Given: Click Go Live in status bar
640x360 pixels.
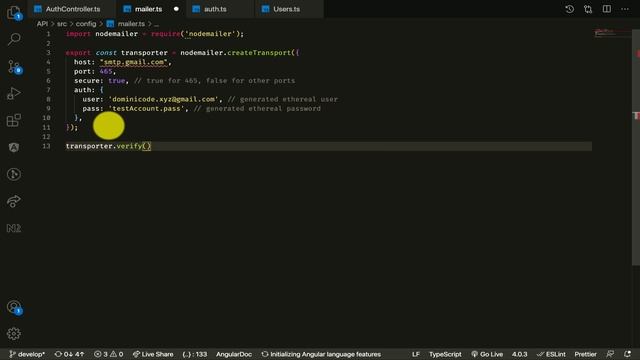Looking at the screenshot, I should (487, 354).
